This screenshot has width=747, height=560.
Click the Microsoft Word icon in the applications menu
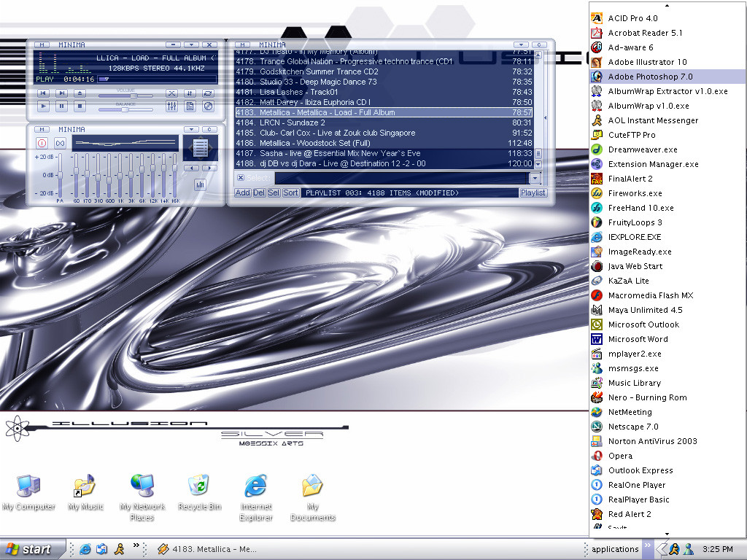click(597, 339)
